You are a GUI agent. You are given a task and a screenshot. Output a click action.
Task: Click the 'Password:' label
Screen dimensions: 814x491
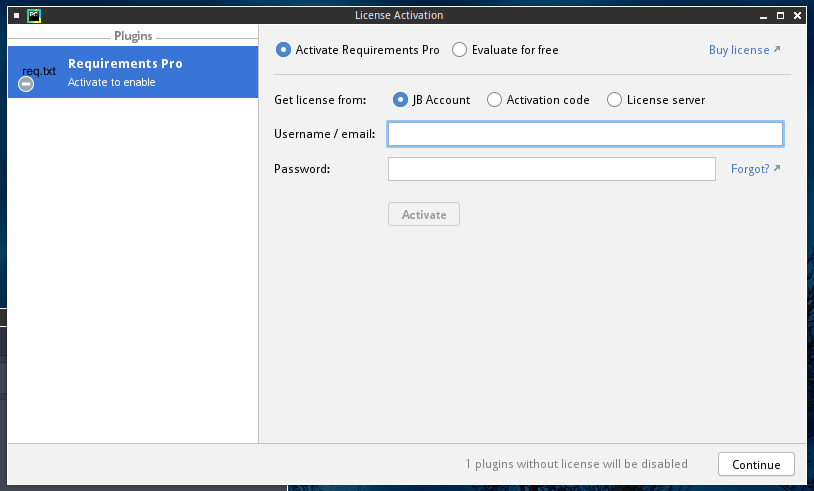[302, 169]
